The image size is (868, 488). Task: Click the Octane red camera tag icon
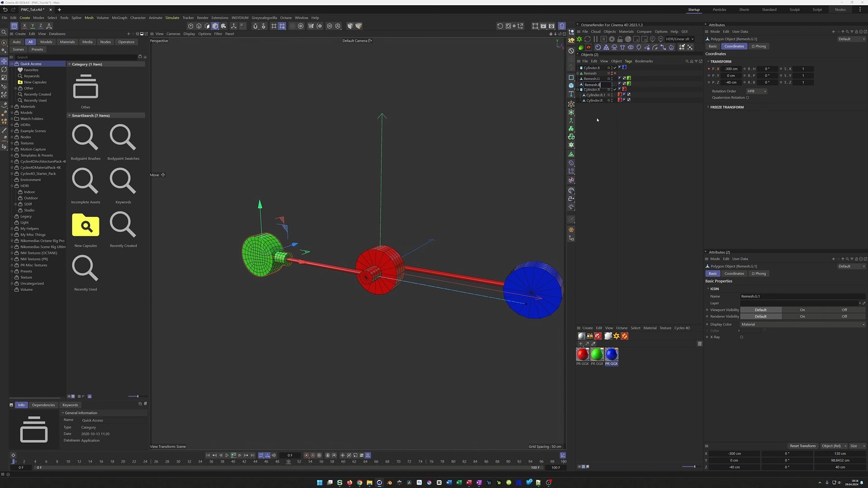tap(589, 47)
